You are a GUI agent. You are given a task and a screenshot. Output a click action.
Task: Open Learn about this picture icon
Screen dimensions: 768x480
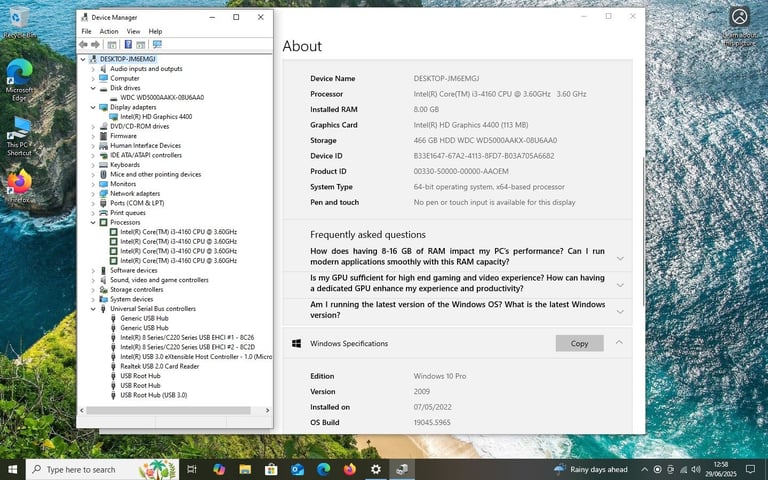click(740, 26)
